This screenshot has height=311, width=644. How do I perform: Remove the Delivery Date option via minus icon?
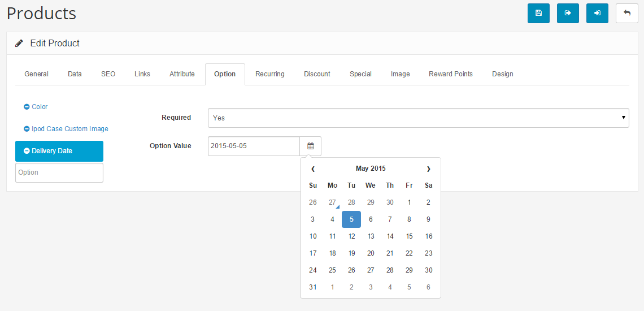27,151
